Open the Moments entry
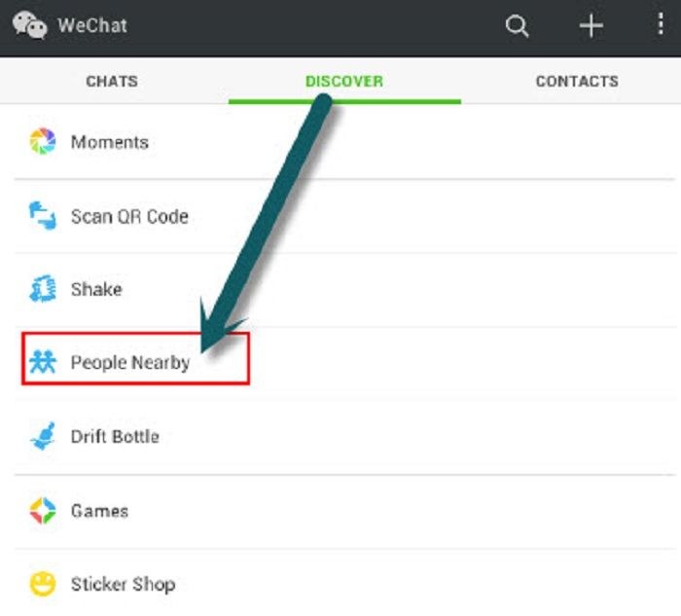The width and height of the screenshot is (681, 616). (344, 142)
